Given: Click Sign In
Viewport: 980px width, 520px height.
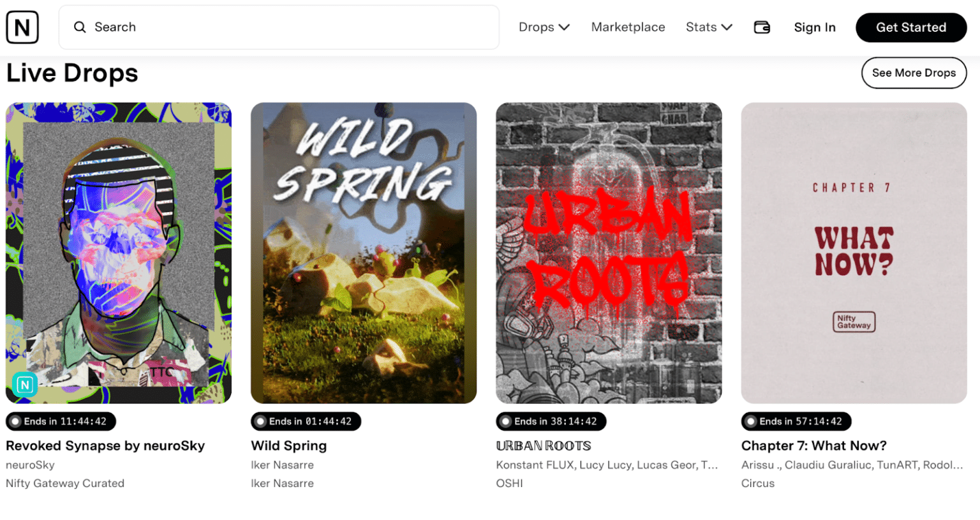Looking at the screenshot, I should pyautogui.click(x=815, y=27).
